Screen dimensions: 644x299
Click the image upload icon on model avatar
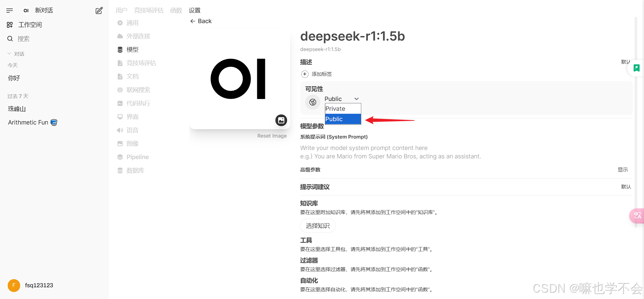[281, 120]
